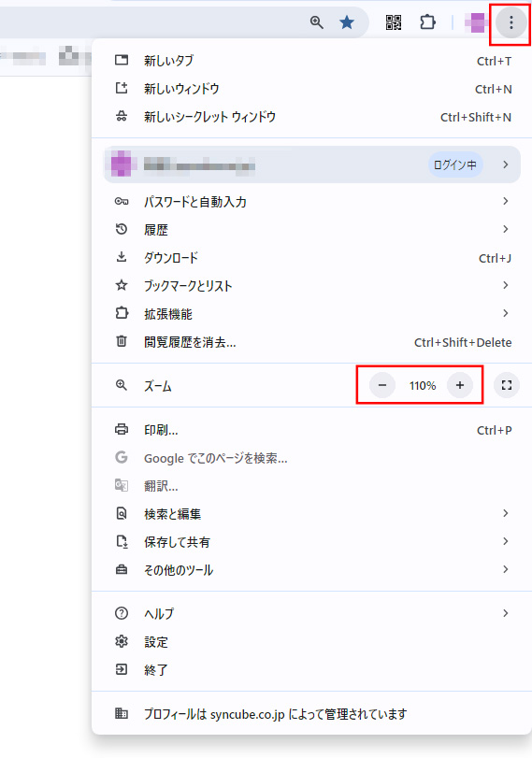Click the profile avatar in toolbar
Image resolution: width=532 pixels, height=758 pixels.
coord(477,22)
